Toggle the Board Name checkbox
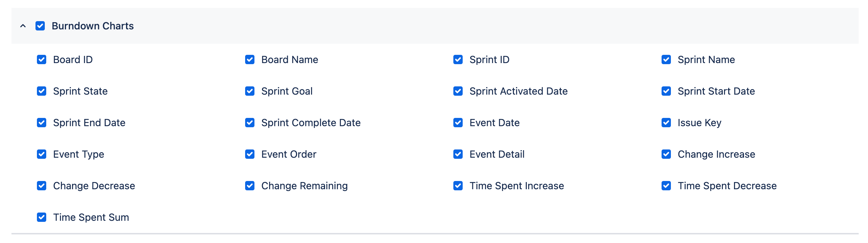868x243 pixels. [x=250, y=59]
